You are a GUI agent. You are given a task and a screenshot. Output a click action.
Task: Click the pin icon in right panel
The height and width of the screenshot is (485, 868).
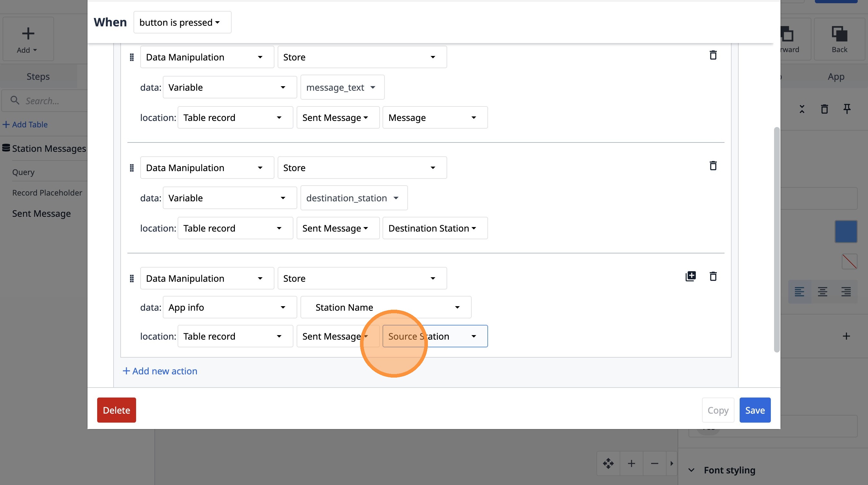point(846,109)
